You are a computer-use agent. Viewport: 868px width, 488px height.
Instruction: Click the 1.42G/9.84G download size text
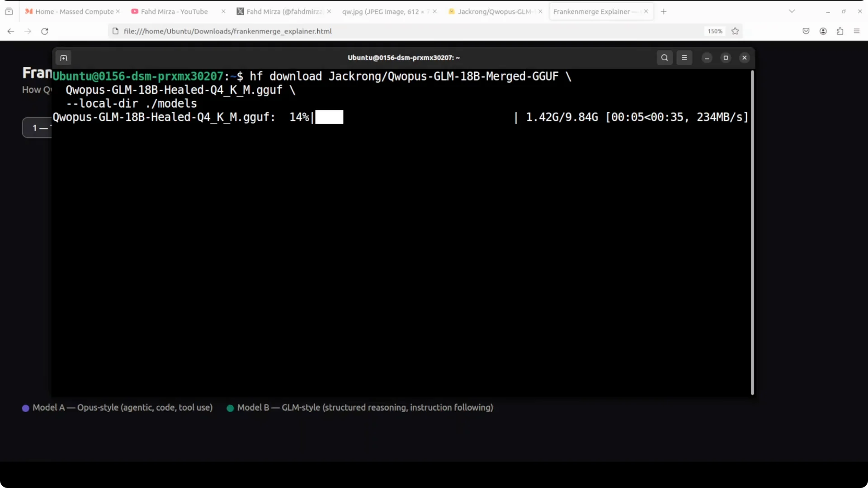click(562, 117)
